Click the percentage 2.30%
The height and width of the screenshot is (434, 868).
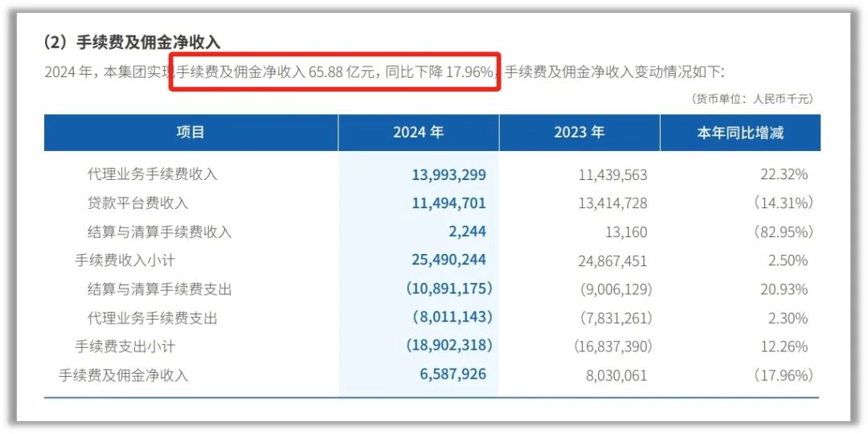pyautogui.click(x=788, y=317)
